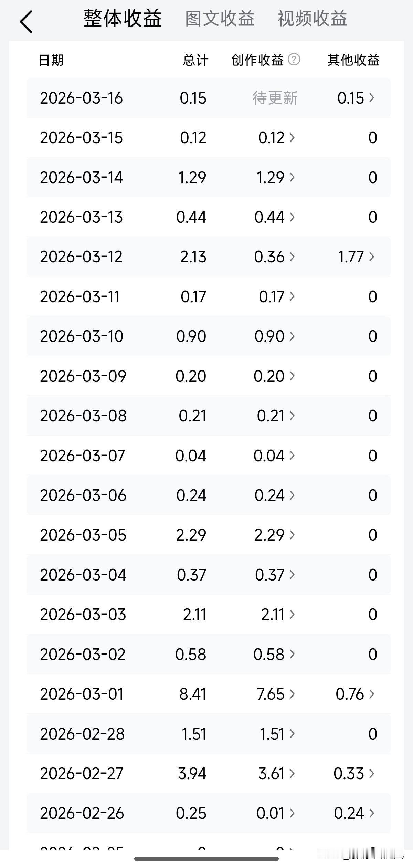This screenshot has width=413, height=868.
Task: Select the 整体收益 tab
Action: click(x=123, y=19)
